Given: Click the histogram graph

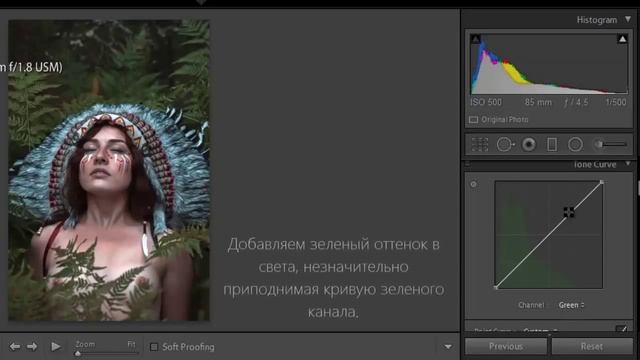Looking at the screenshot, I should [549, 64].
